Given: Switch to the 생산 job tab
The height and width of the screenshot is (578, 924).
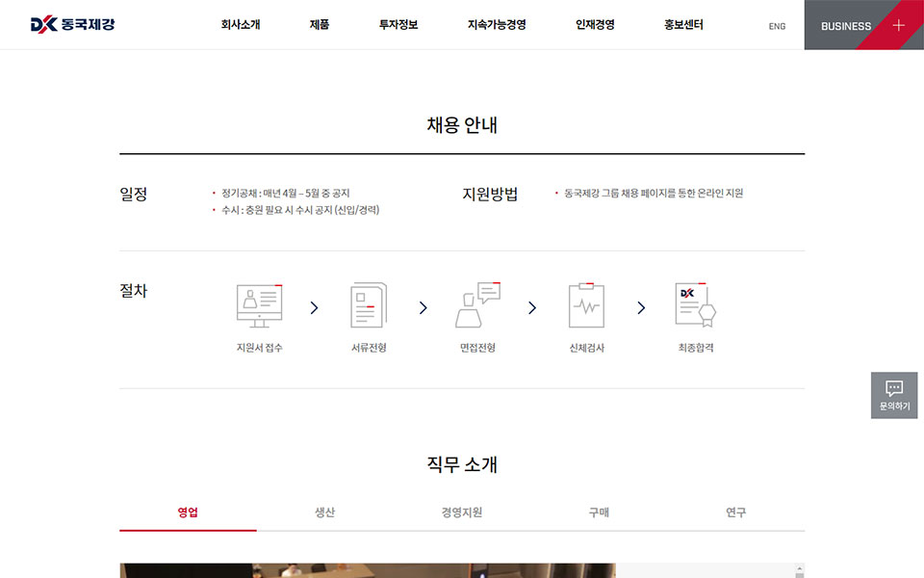Looking at the screenshot, I should 325,512.
